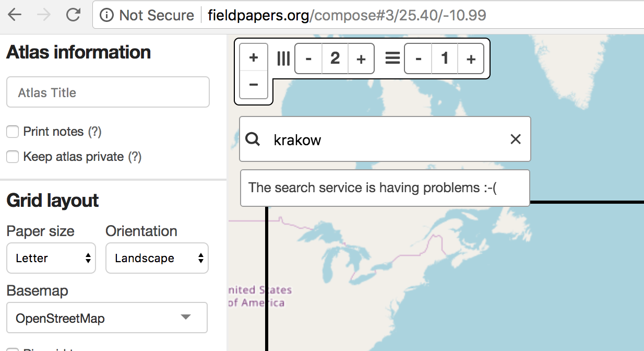Open the Keep atlas private help (?)
Screen dimensions: 644x351
coord(135,157)
